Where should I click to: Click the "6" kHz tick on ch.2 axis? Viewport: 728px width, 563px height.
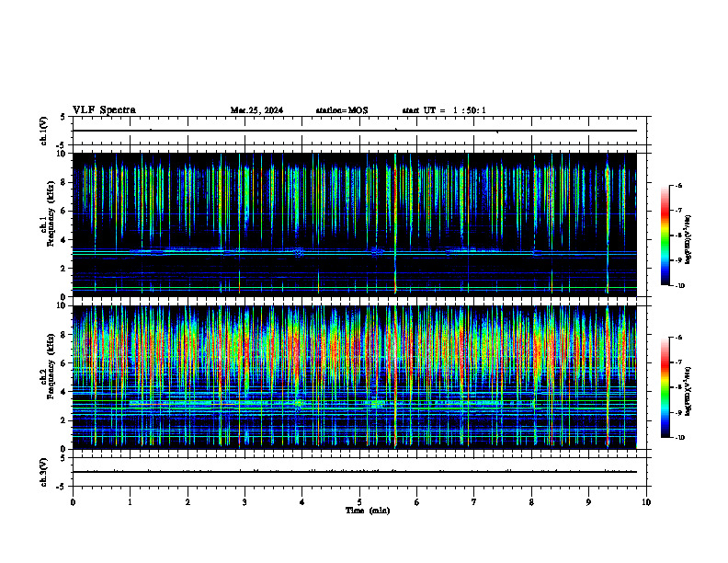click(x=64, y=363)
